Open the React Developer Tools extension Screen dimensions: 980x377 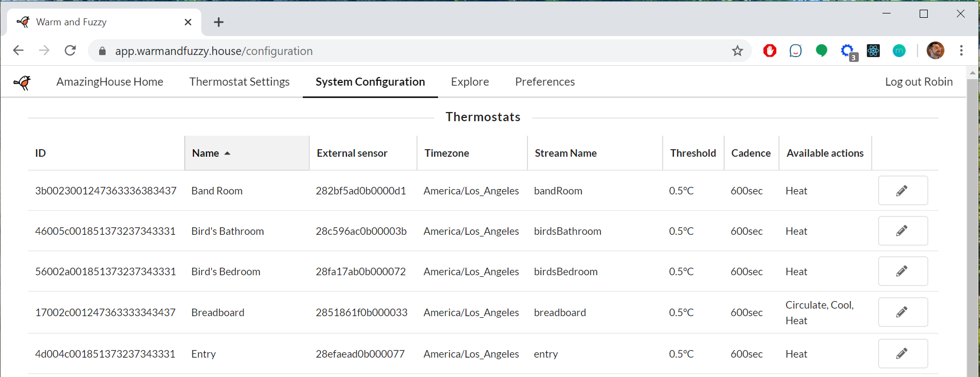[873, 51]
